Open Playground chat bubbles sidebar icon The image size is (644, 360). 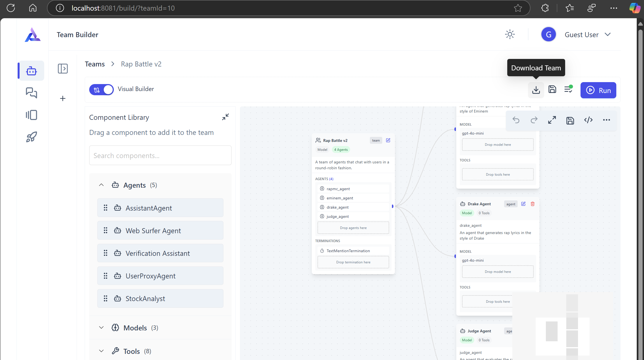tap(31, 92)
